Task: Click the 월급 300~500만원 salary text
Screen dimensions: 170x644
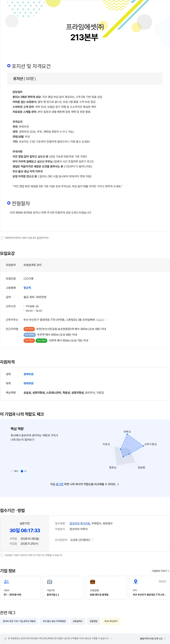Action: (x=35, y=297)
